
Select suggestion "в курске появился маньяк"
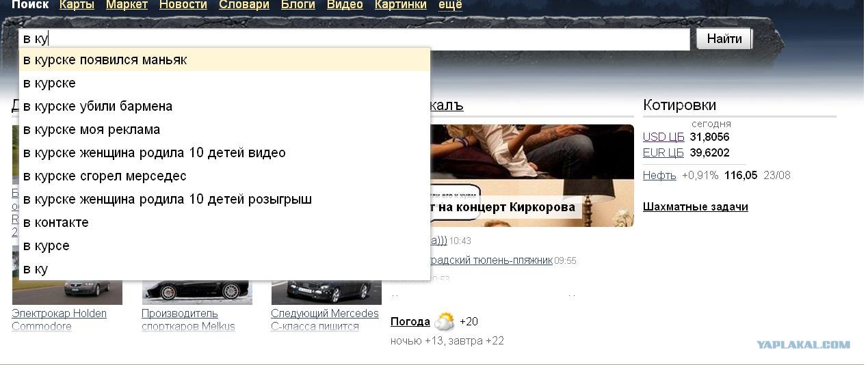[x=105, y=60]
